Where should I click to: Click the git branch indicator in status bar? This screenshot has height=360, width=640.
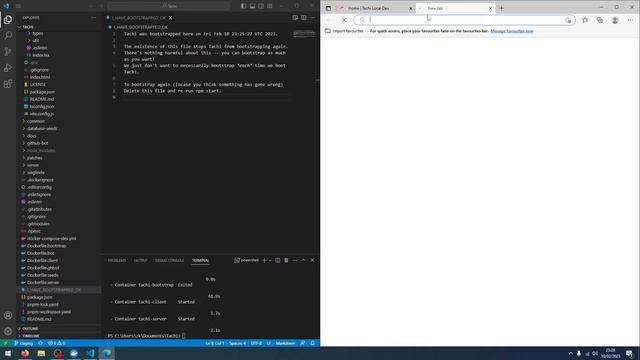tap(24, 343)
